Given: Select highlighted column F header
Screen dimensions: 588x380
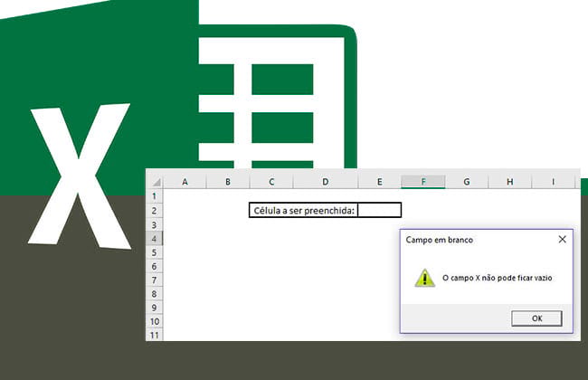Looking at the screenshot, I should pos(423,182).
